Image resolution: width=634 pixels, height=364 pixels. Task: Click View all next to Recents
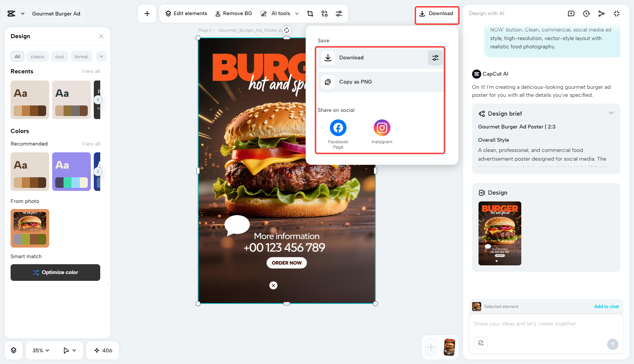91,71
